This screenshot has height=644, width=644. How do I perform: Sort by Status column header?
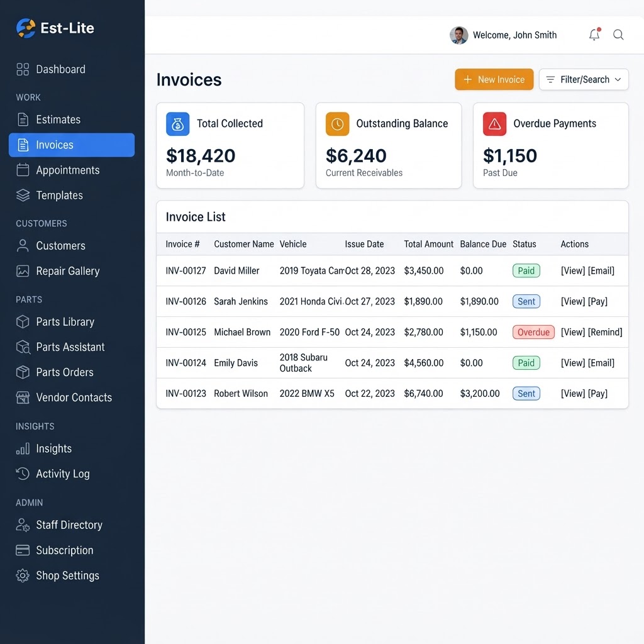point(525,244)
